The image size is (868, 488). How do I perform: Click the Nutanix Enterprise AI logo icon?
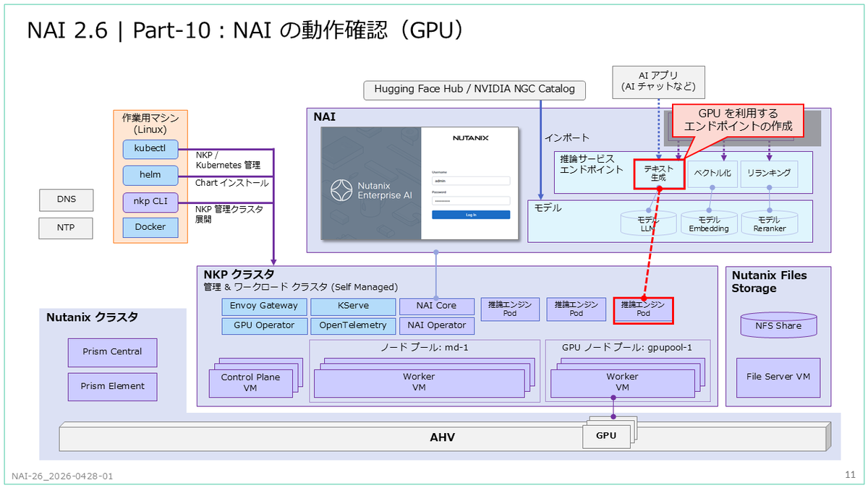[x=341, y=190]
